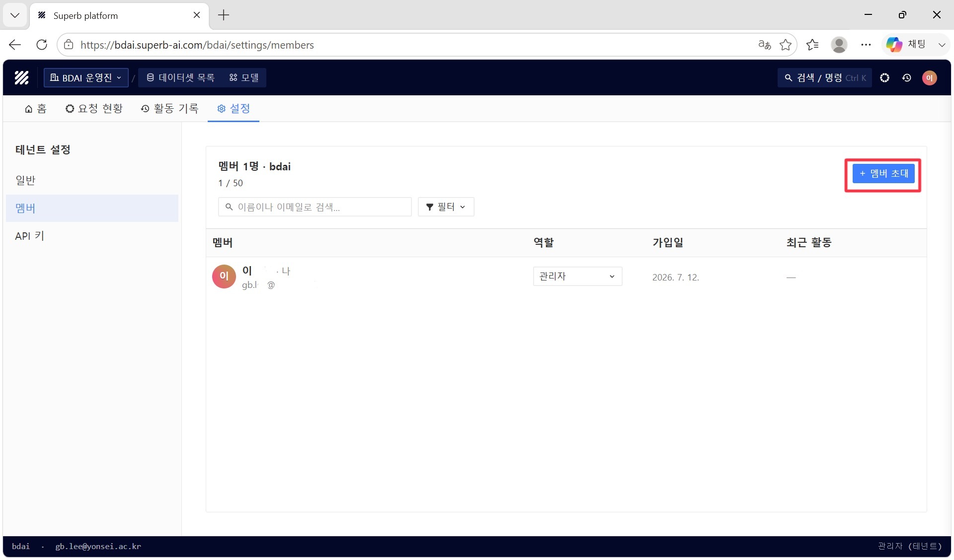Click the site info lock icon

point(69,45)
